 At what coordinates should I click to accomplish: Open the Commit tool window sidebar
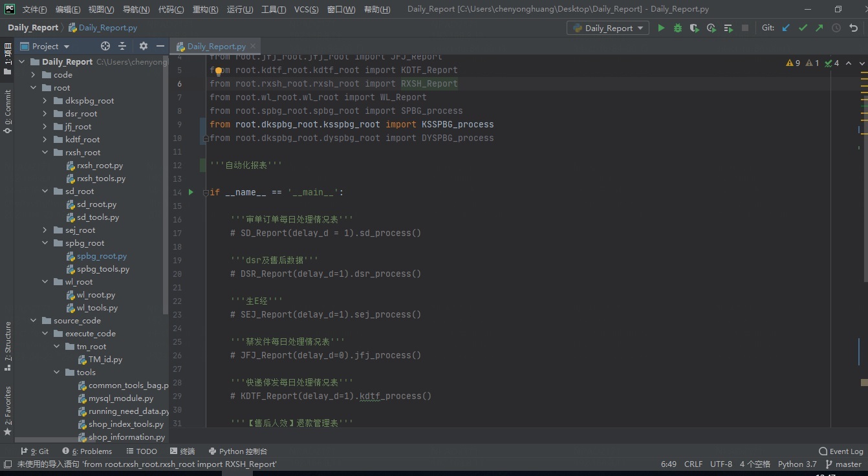coord(8,111)
